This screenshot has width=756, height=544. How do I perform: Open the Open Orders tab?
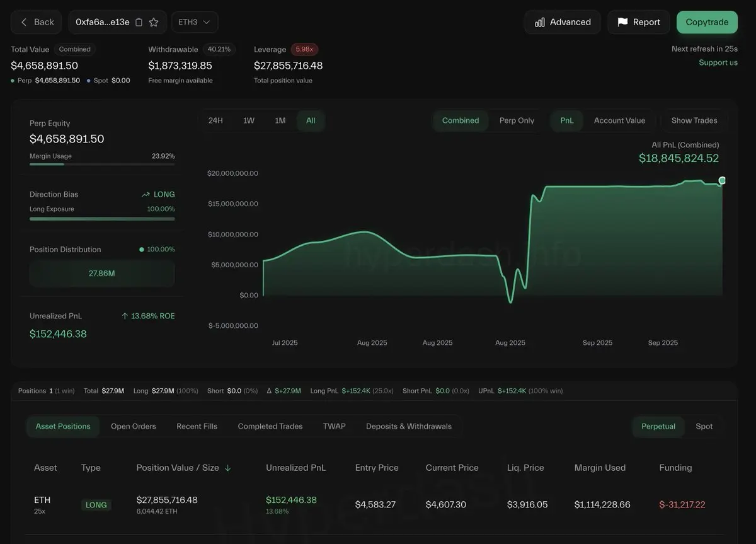[134, 427]
